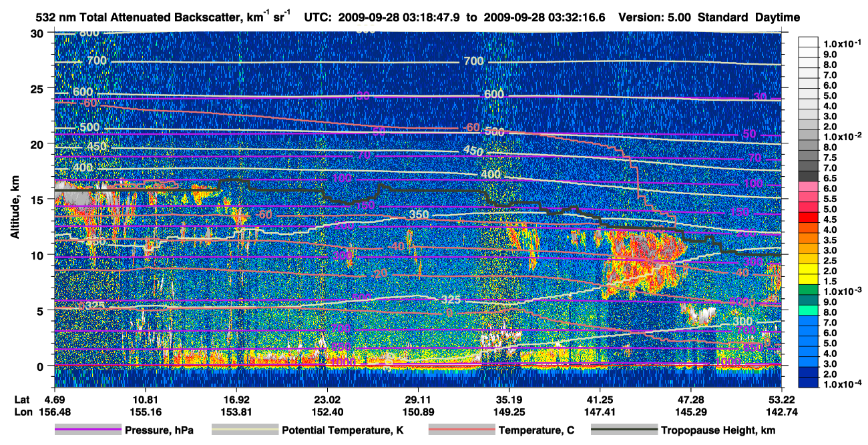Click the colorbar bottom label 1.0x10-4
This screenshot has height=445, width=868.
(x=841, y=384)
